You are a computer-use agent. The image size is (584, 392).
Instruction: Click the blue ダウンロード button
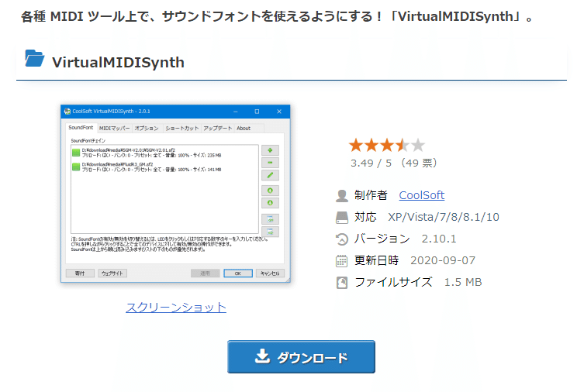click(x=301, y=356)
